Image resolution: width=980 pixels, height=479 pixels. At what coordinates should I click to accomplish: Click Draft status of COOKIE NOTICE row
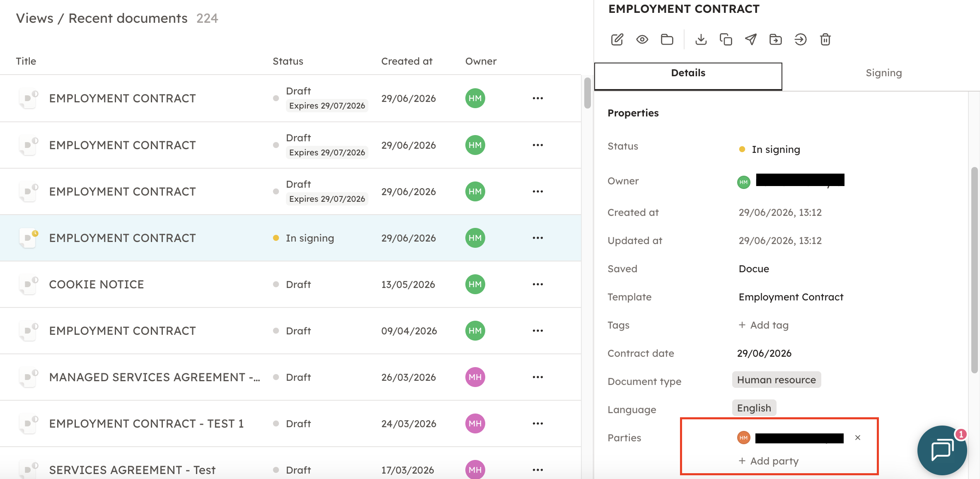(298, 285)
